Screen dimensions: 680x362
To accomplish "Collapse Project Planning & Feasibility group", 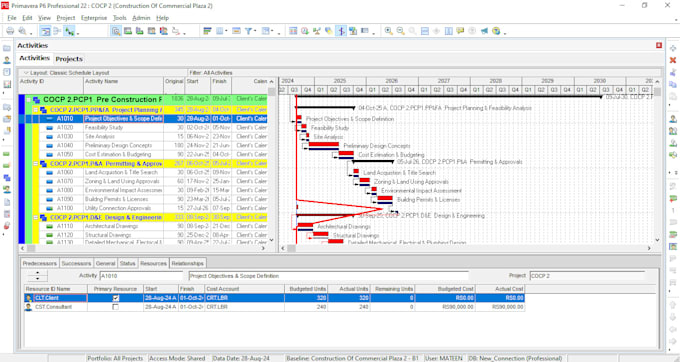I will pos(36,110).
